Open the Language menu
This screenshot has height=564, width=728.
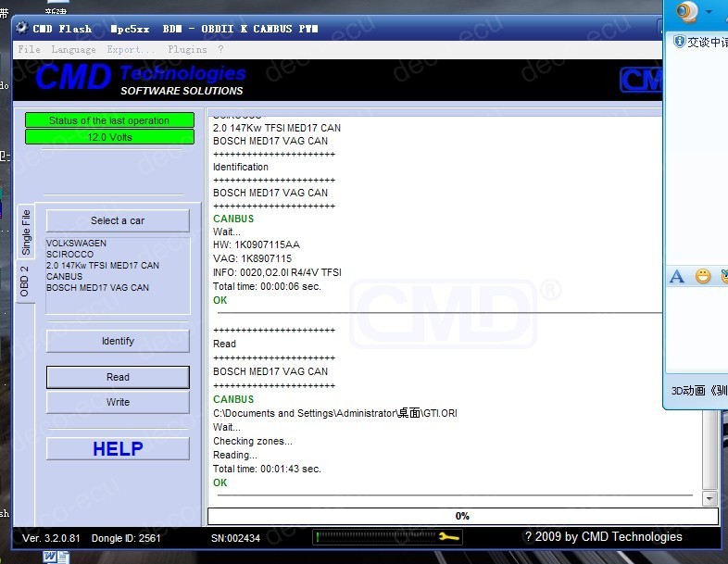pyautogui.click(x=73, y=49)
